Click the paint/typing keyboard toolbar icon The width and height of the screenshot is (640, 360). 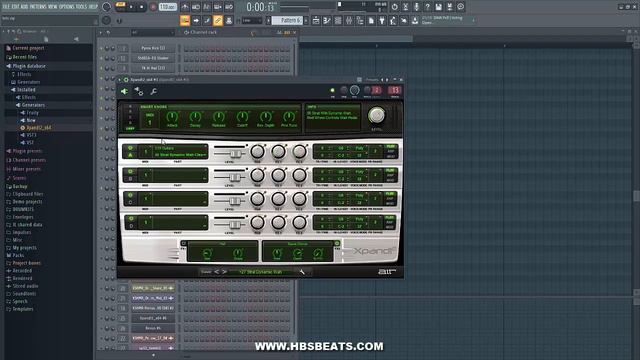pyautogui.click(x=185, y=20)
